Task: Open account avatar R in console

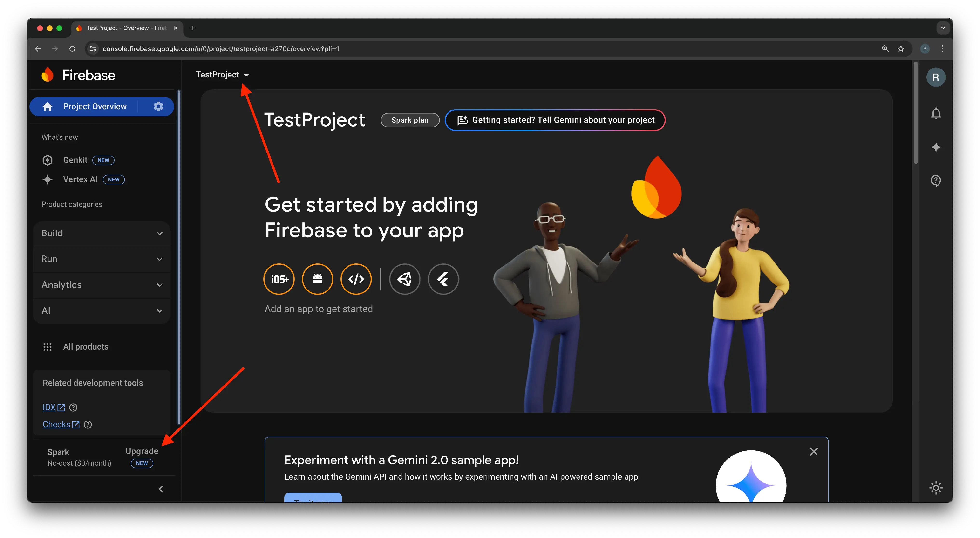Action: coord(936,78)
